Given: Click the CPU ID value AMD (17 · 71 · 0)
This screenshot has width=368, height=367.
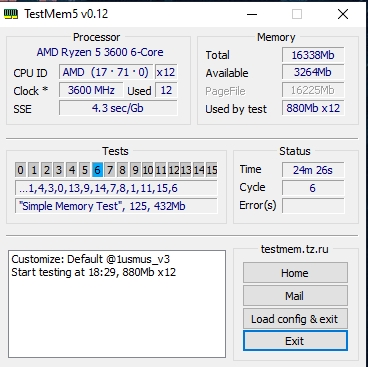Looking at the screenshot, I should point(106,72).
